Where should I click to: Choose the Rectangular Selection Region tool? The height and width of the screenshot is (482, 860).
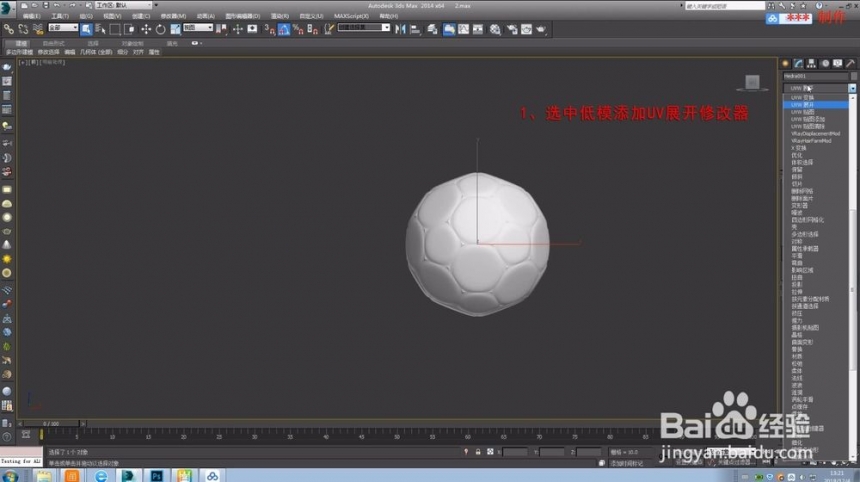(115, 29)
